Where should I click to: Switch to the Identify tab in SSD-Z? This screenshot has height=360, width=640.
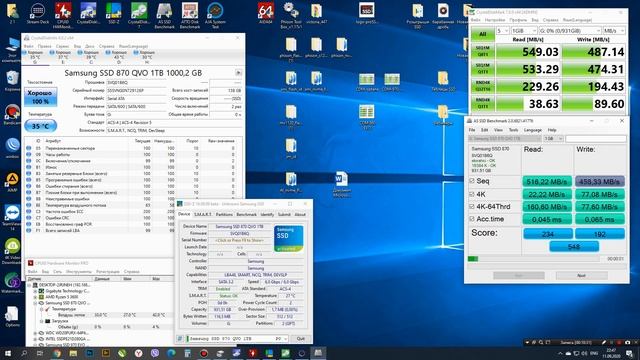pyautogui.click(x=267, y=214)
